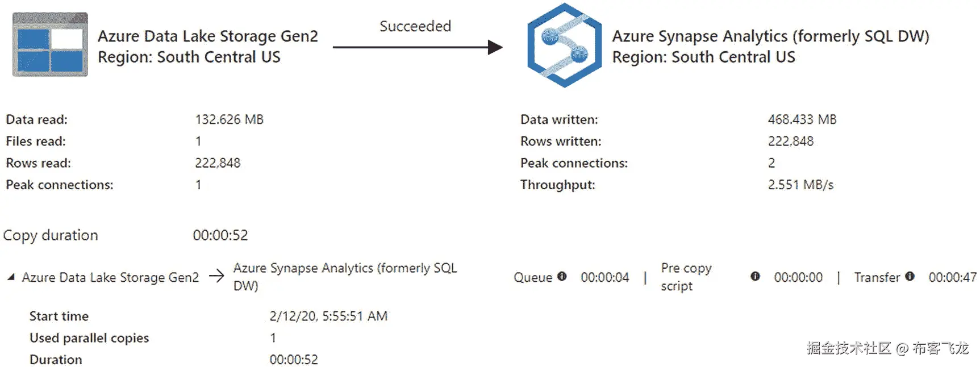
Task: Click the Succeeded status arrow at top
Action: (x=418, y=47)
